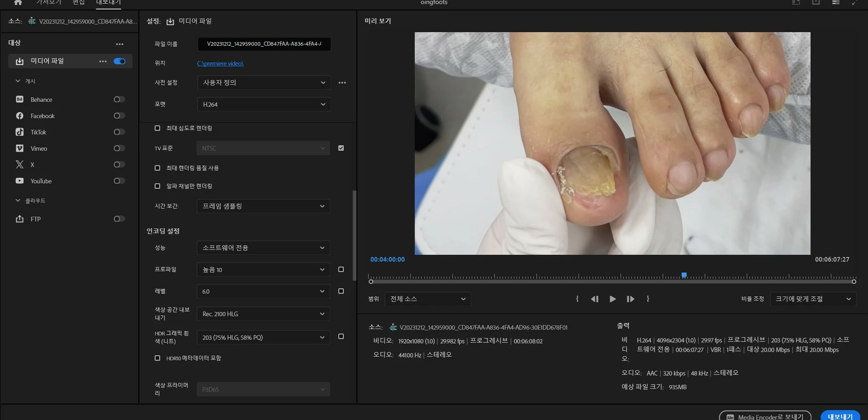Enable the Behance publish toggle

tap(119, 99)
